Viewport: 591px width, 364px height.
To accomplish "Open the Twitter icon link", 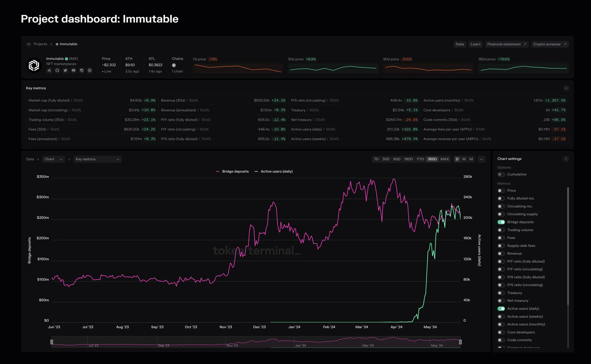I will tap(65, 71).
